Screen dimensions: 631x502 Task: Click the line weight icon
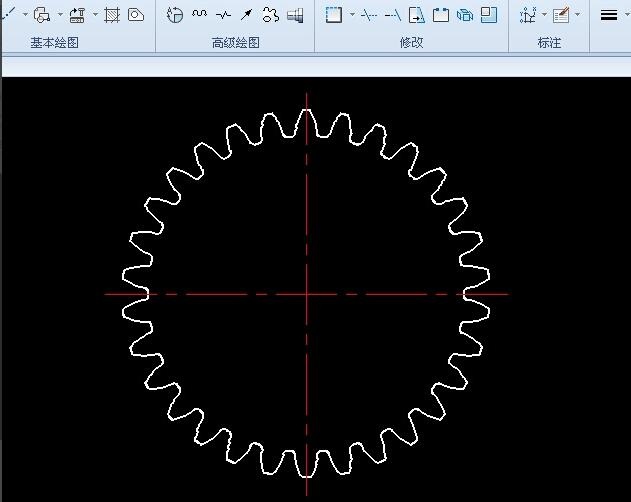click(x=609, y=15)
